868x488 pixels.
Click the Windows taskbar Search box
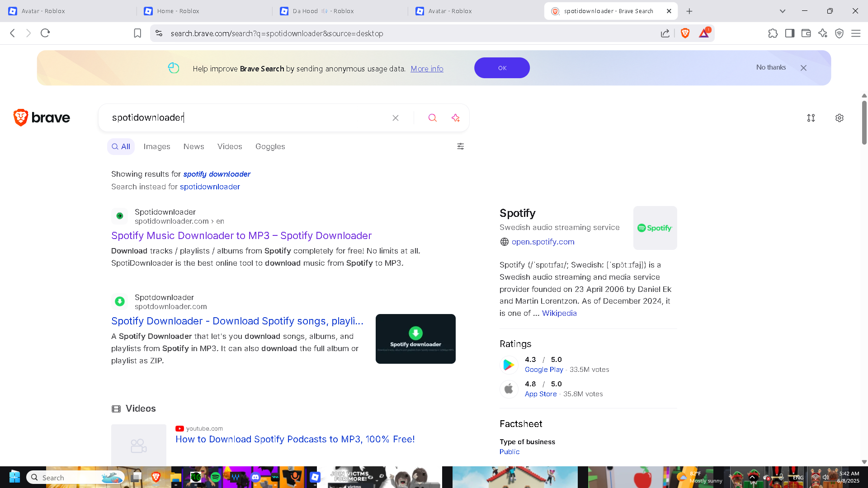pos(75,478)
